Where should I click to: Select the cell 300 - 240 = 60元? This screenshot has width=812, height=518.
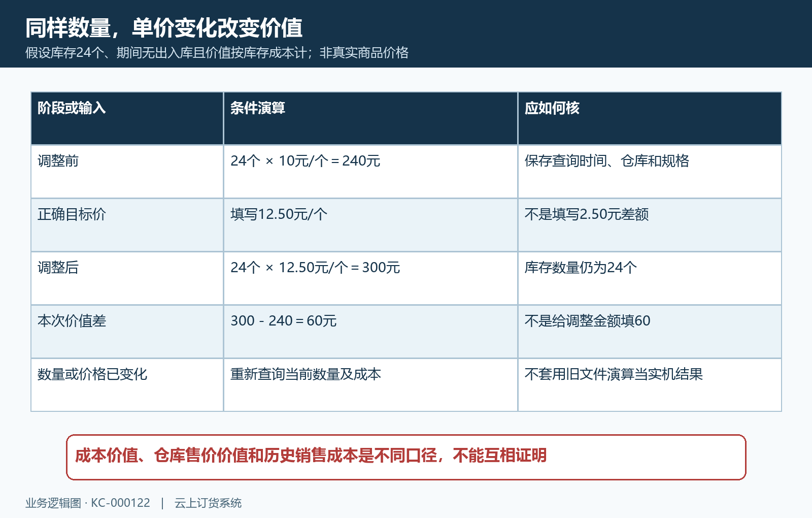tap(370, 332)
